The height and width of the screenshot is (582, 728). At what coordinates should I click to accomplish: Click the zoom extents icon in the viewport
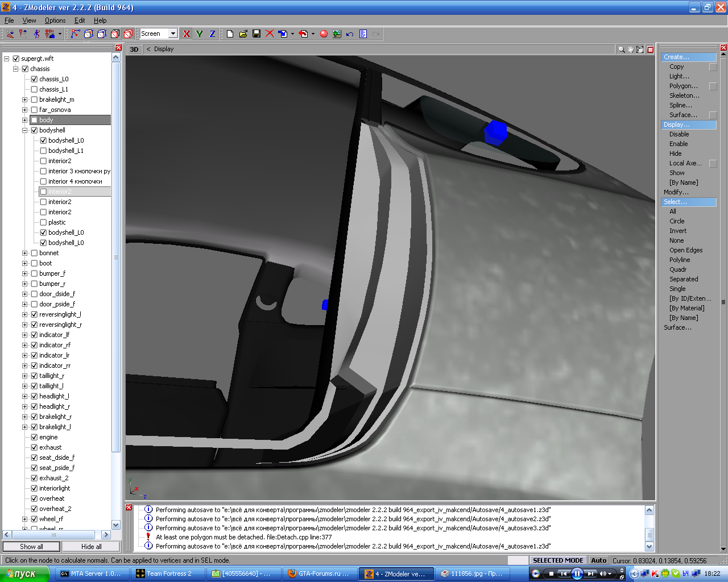[x=640, y=49]
